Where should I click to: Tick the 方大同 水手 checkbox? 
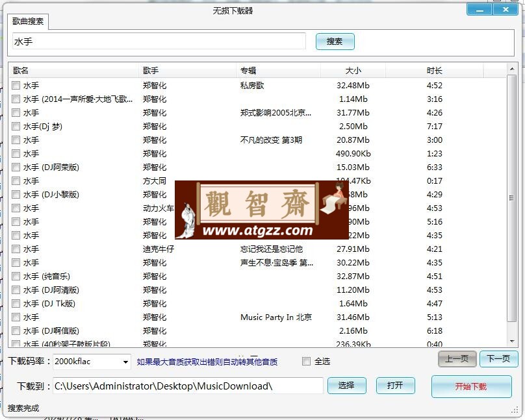pos(16,181)
